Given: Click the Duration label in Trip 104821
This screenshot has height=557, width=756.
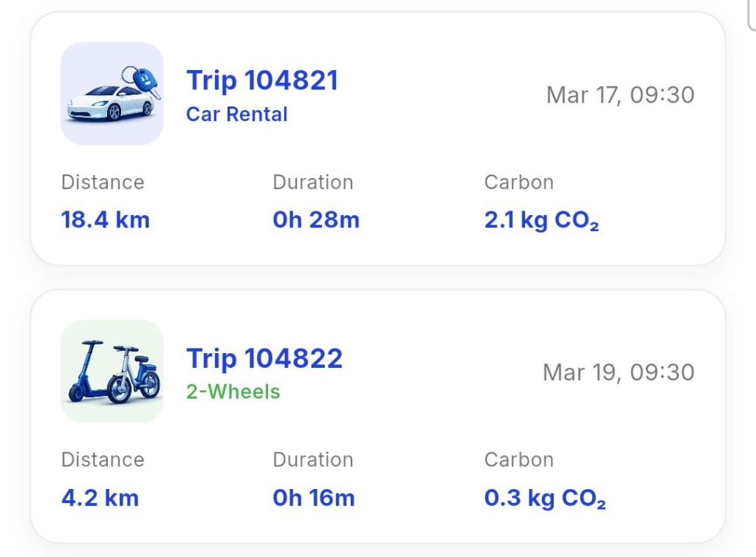Looking at the screenshot, I should coord(313,182).
